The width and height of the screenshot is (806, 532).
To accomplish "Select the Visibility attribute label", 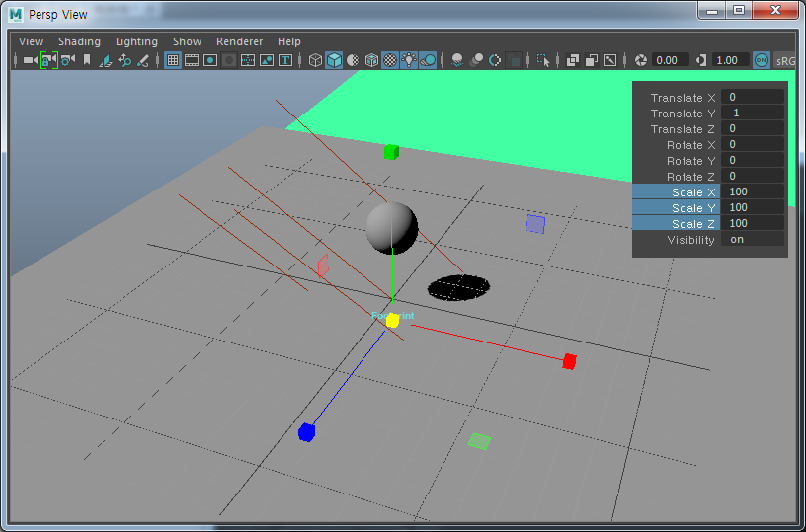I will pos(690,240).
